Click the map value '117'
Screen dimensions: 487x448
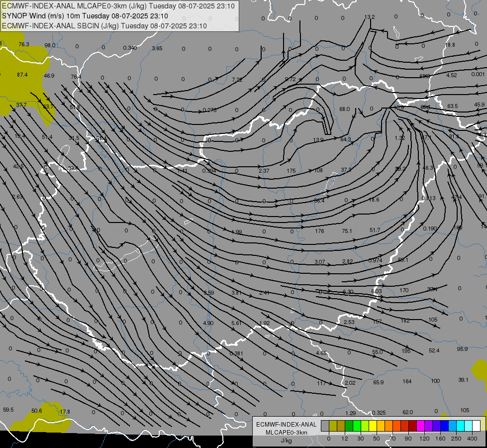321,383
